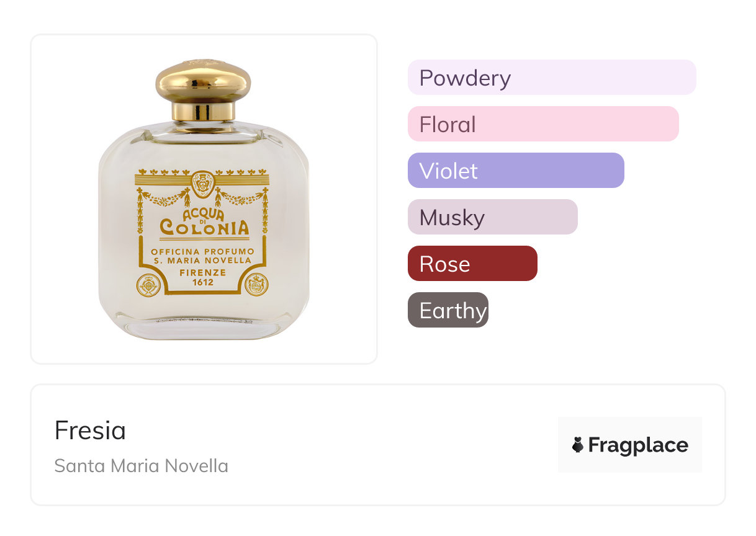This screenshot has width=756, height=536.
Task: Click the right round seal on the bottle
Action: click(x=256, y=285)
